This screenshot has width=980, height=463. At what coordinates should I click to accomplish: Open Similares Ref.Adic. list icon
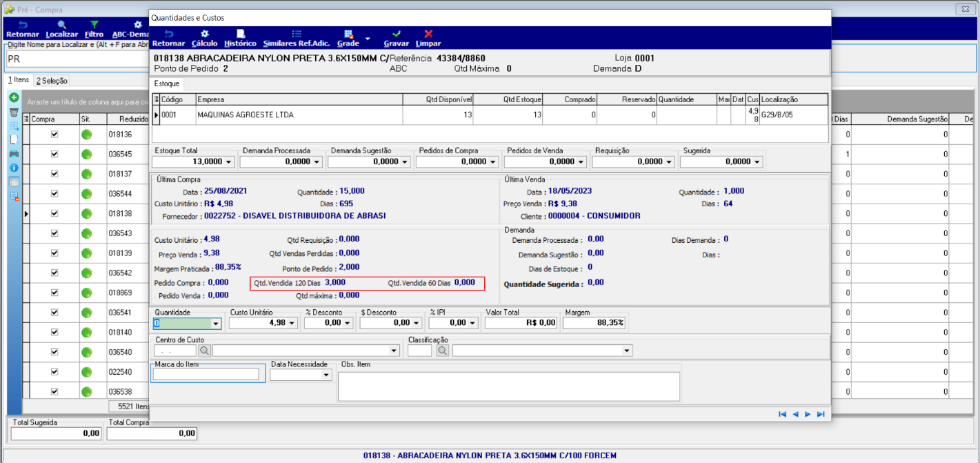click(x=297, y=34)
